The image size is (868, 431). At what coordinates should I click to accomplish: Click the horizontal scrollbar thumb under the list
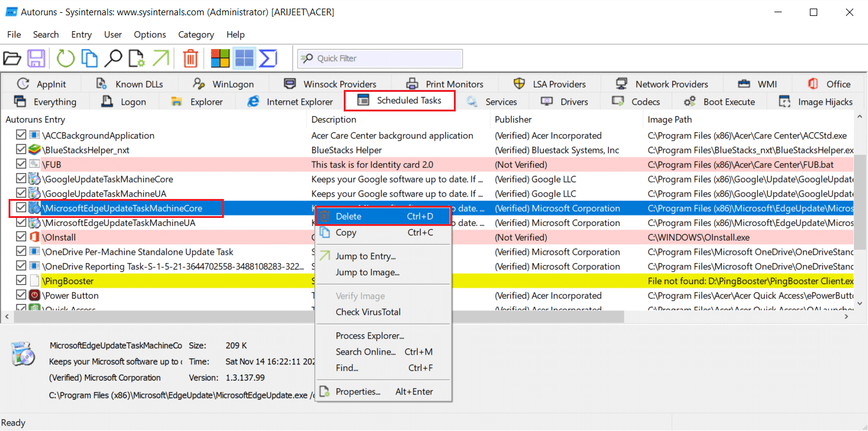pos(318,317)
